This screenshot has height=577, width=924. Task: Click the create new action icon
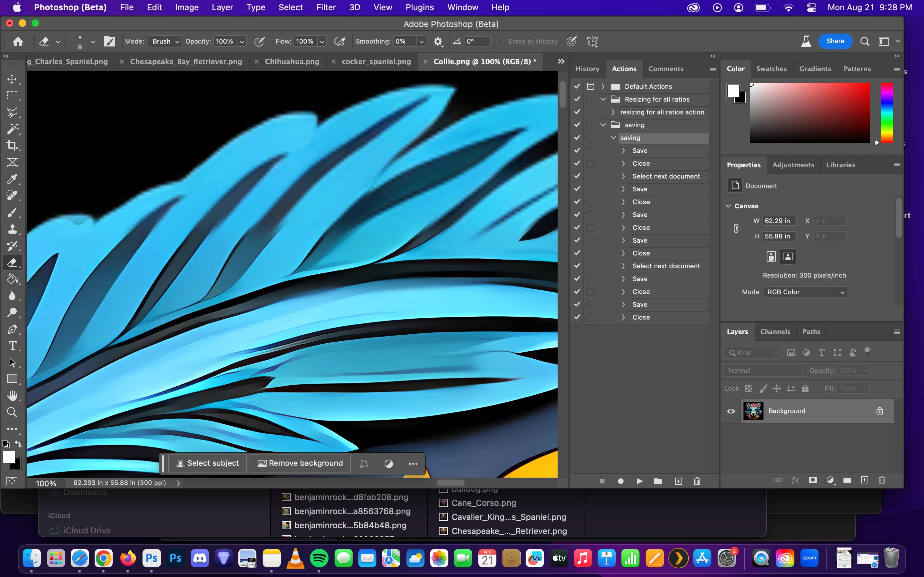[x=679, y=481]
